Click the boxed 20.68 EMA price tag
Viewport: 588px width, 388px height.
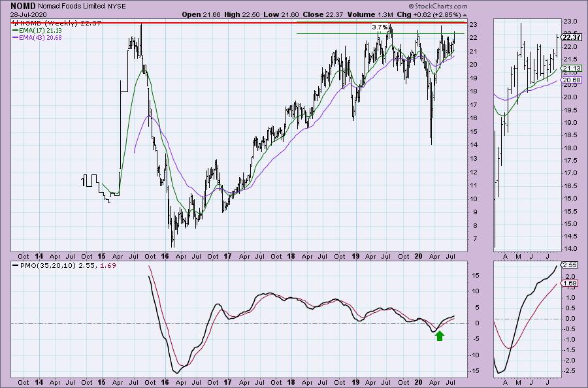[x=572, y=80]
